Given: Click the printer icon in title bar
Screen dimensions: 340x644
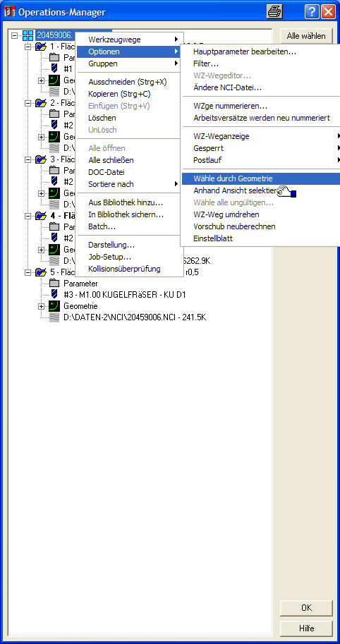Looking at the screenshot, I should coord(274,11).
